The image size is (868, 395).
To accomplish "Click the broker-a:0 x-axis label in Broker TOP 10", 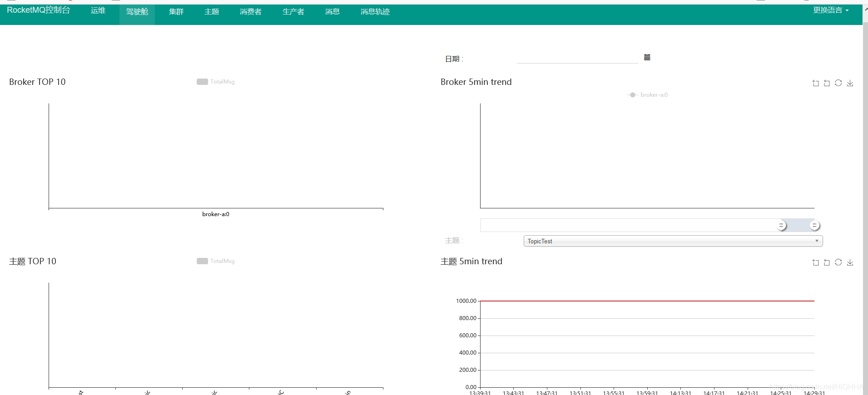I will click(x=216, y=214).
